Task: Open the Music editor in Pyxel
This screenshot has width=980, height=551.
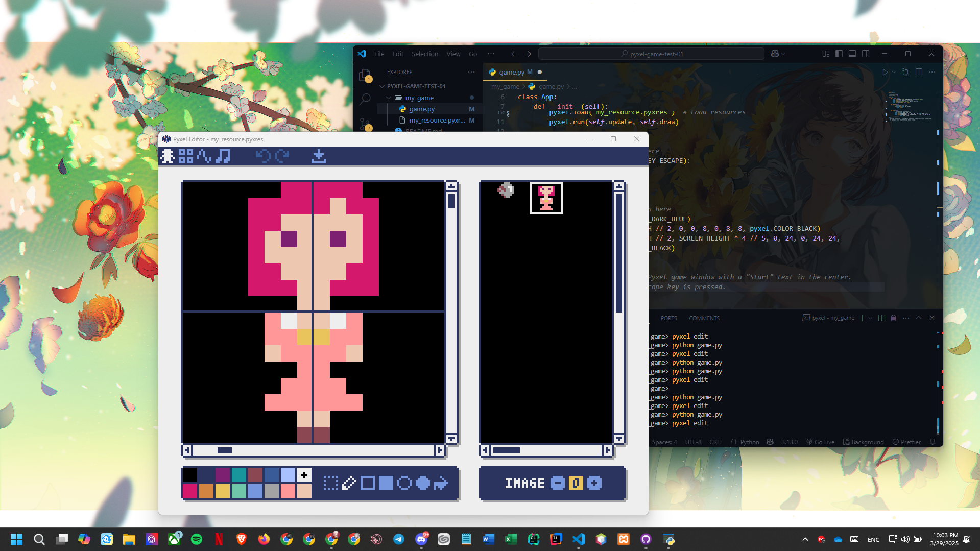Action: click(x=223, y=156)
